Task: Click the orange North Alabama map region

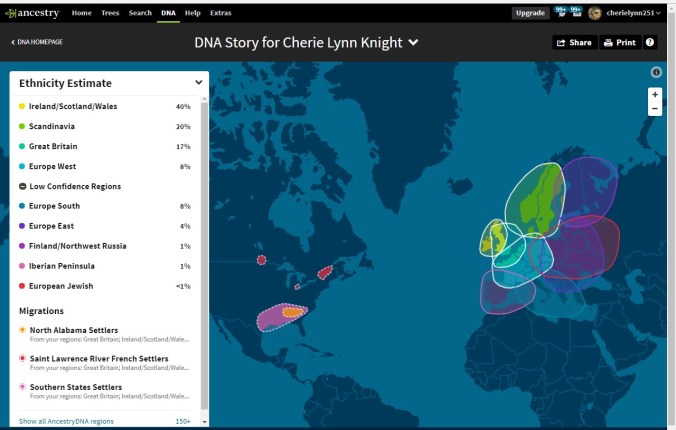Action: pos(293,311)
